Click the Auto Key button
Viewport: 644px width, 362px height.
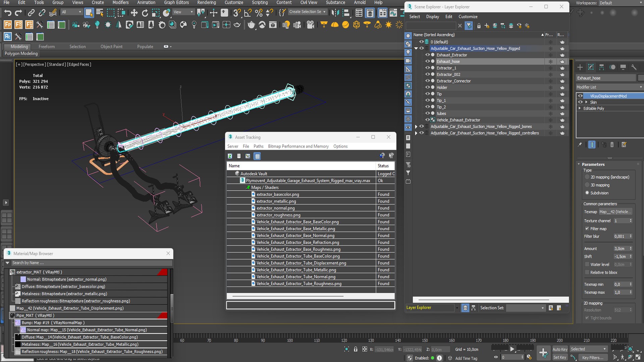pyautogui.click(x=560, y=349)
